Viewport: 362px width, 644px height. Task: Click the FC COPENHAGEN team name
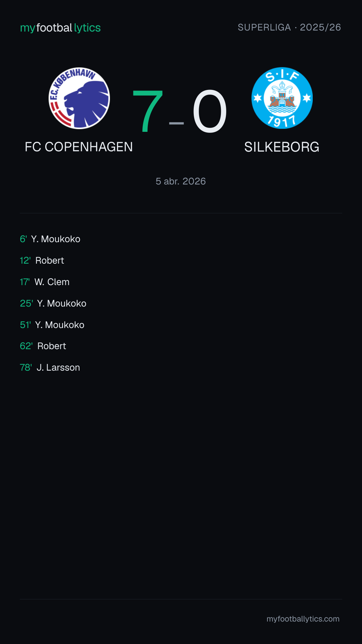(79, 147)
